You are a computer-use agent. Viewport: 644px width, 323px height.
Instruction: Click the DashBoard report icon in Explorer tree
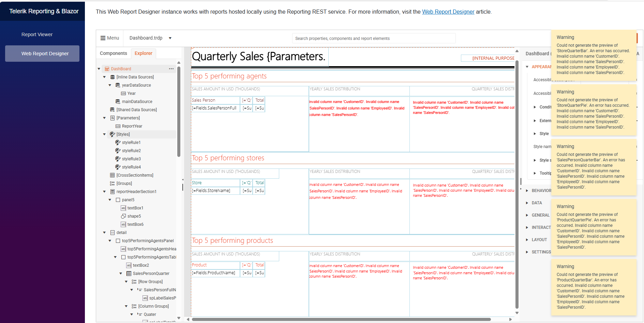(107, 69)
